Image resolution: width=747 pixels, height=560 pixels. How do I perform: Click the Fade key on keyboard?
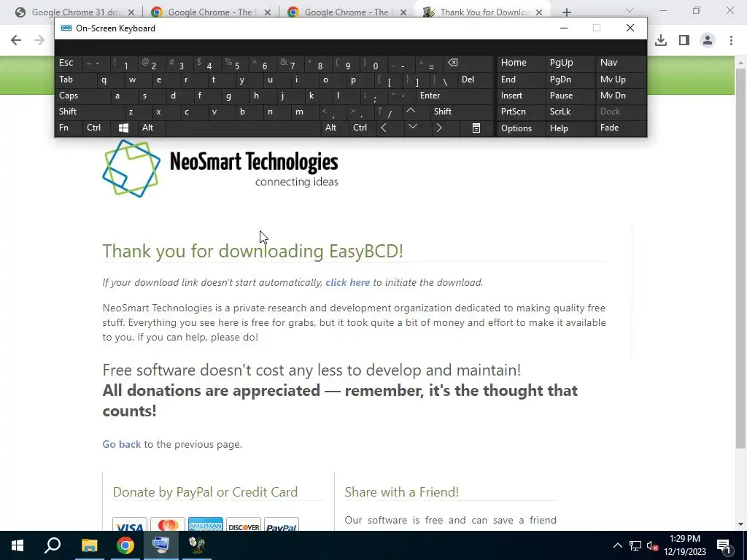[x=621, y=128]
